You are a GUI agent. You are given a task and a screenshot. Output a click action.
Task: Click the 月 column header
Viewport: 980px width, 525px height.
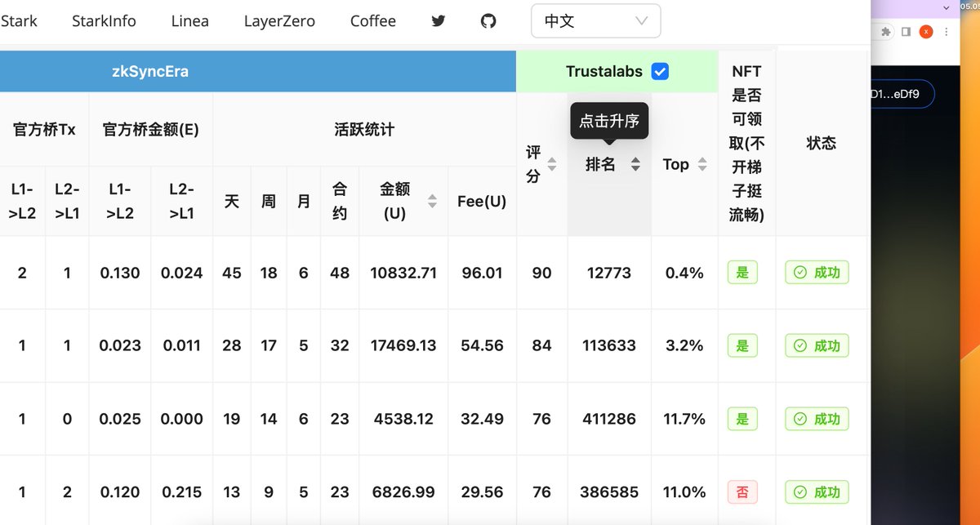(x=304, y=201)
